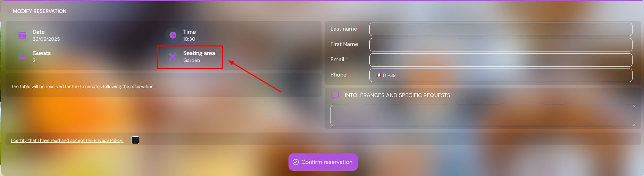
Task: Go back via MODIFY RESERVATION heading
Action: pos(40,11)
